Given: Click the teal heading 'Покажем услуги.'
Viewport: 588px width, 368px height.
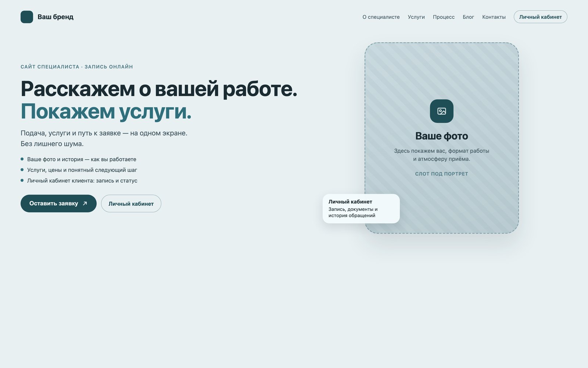Looking at the screenshot, I should [x=106, y=111].
